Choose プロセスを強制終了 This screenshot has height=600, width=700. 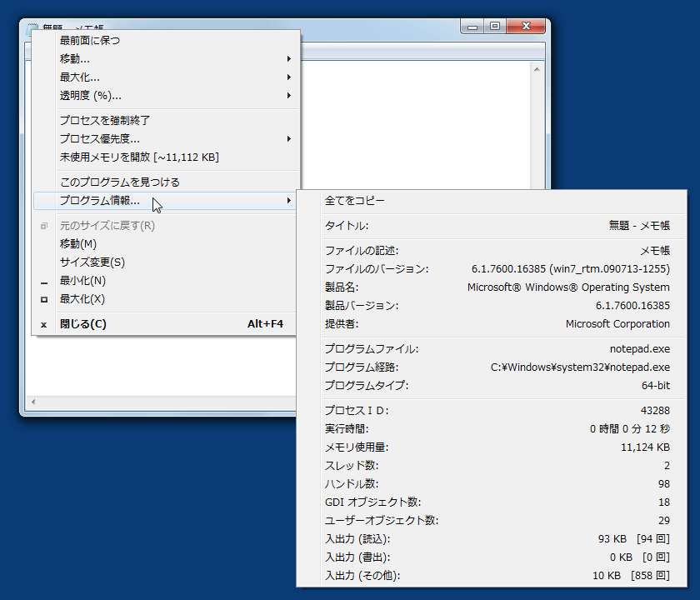(x=166, y=121)
